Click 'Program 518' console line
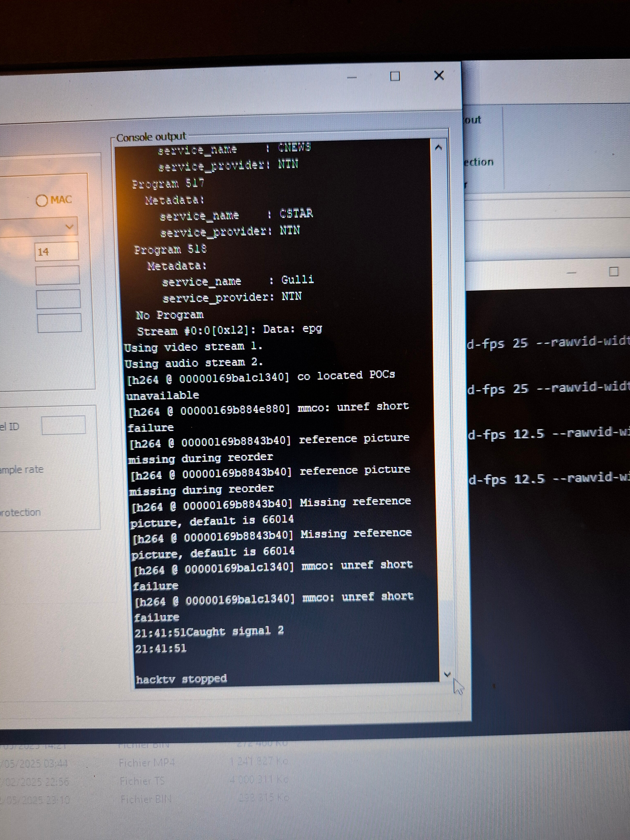The height and width of the screenshot is (840, 630). [x=171, y=250]
